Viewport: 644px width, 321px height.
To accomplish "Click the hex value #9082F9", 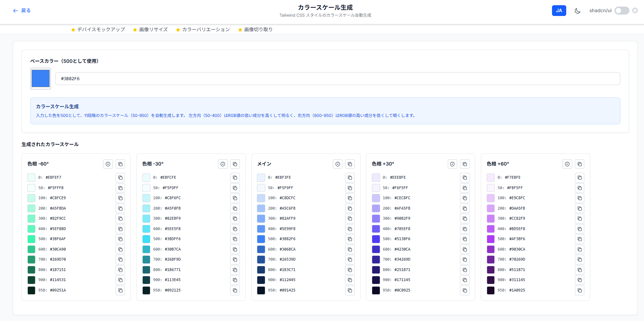I will (x=402, y=219).
